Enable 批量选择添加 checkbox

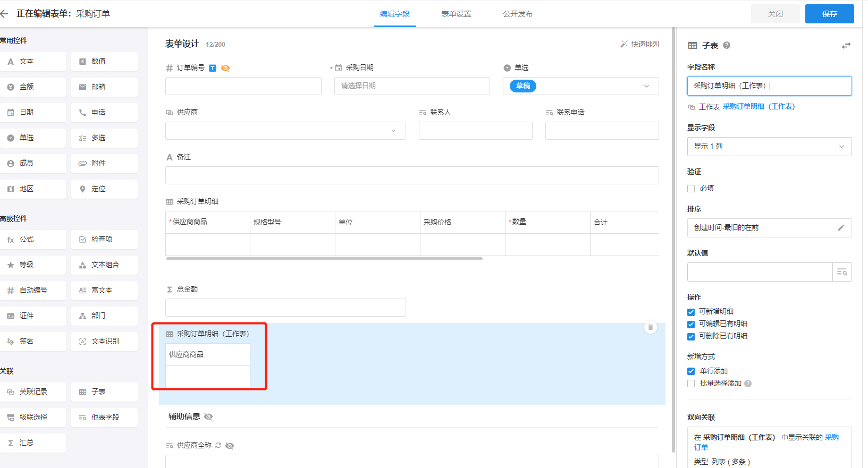[x=691, y=384]
